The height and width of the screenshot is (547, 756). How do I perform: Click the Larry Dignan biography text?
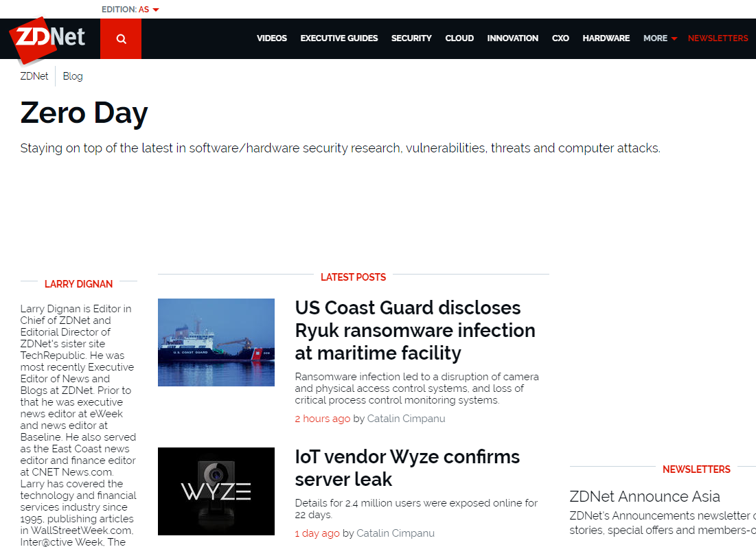(x=78, y=425)
